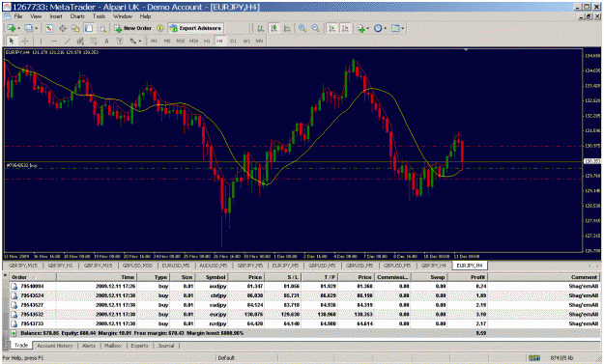Click the Indicators list icon
The width and height of the screenshot is (604, 364).
[360, 28]
